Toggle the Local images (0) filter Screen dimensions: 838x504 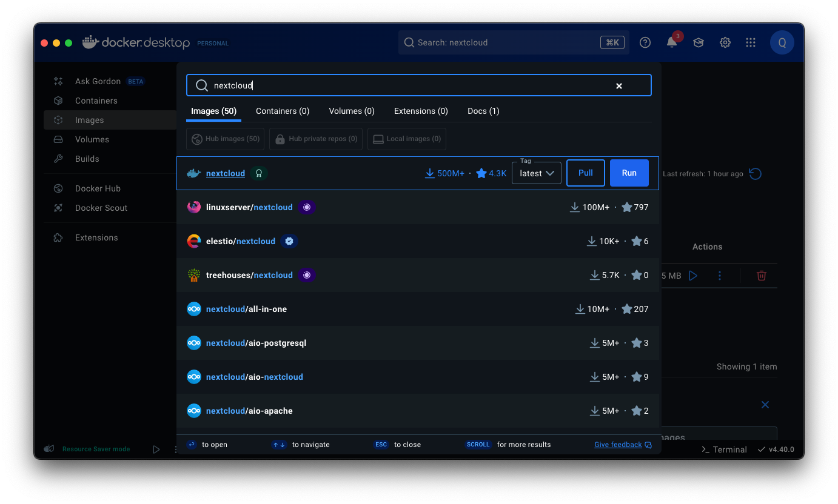(x=407, y=139)
